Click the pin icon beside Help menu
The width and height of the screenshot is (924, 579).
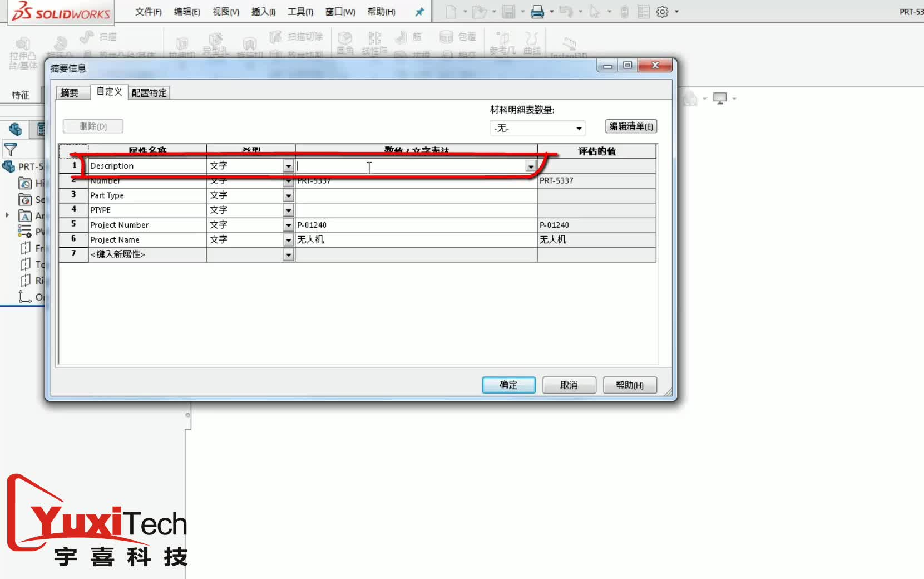click(x=419, y=12)
